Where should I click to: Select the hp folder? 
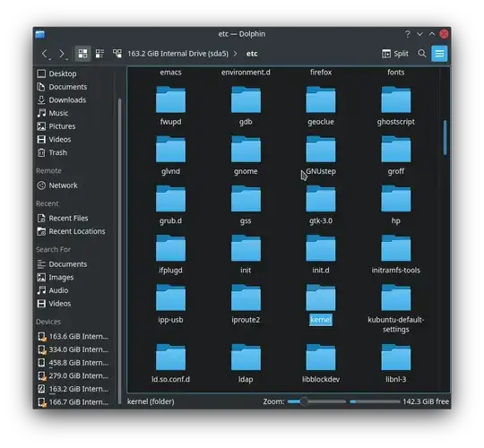396,205
